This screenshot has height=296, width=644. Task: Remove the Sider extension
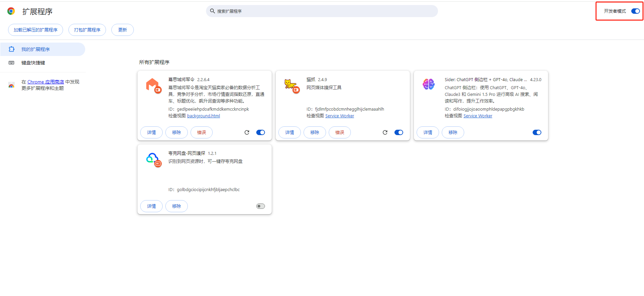[453, 132]
